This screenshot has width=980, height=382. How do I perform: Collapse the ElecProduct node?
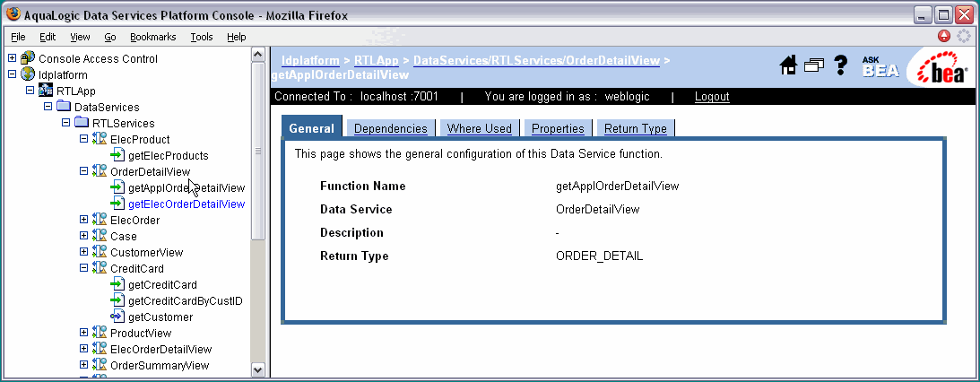(x=83, y=139)
